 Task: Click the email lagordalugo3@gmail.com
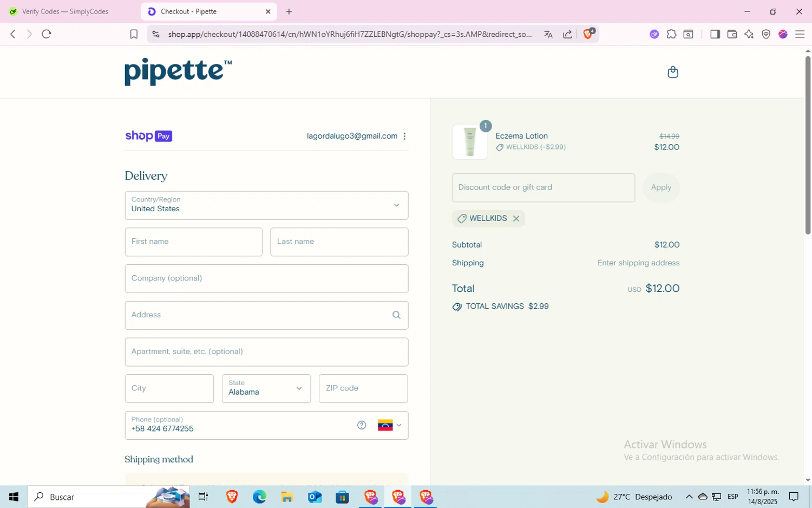click(352, 136)
